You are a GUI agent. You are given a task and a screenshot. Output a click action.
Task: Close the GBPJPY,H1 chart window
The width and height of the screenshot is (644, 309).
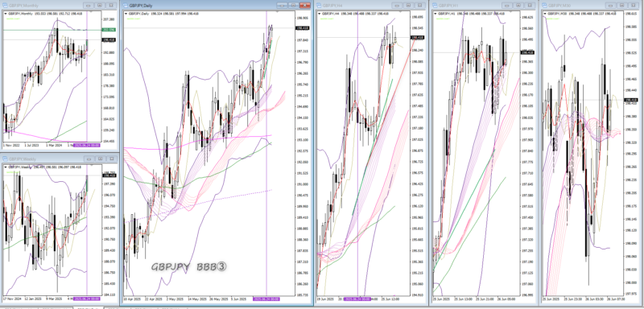[530, 6]
